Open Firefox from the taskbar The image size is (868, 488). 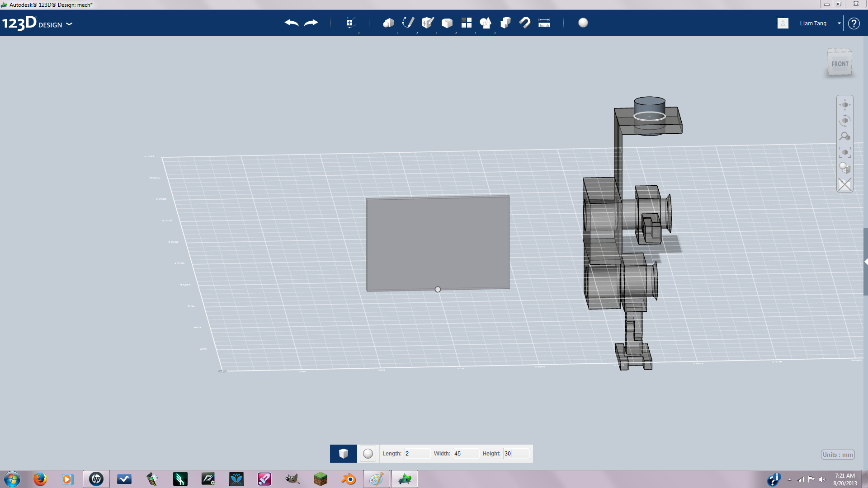point(40,479)
